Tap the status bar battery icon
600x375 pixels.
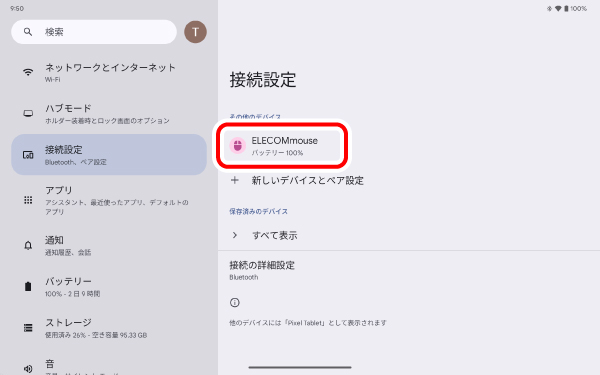(x=566, y=8)
